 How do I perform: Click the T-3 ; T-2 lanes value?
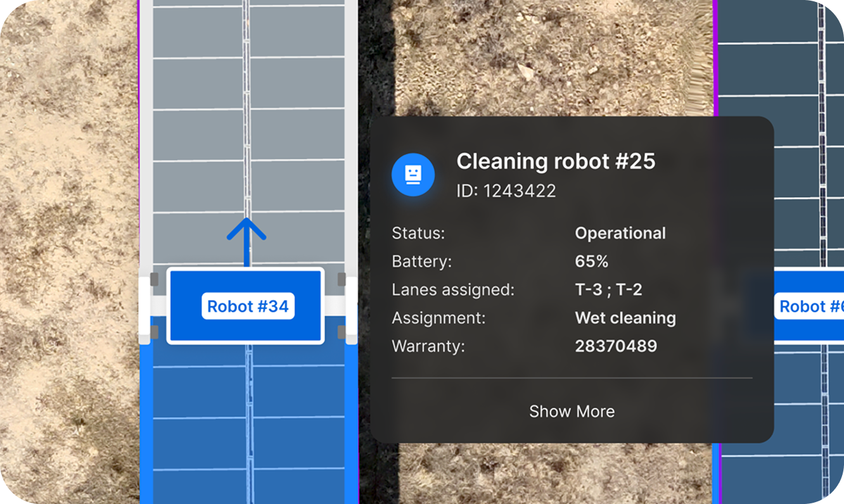click(608, 290)
